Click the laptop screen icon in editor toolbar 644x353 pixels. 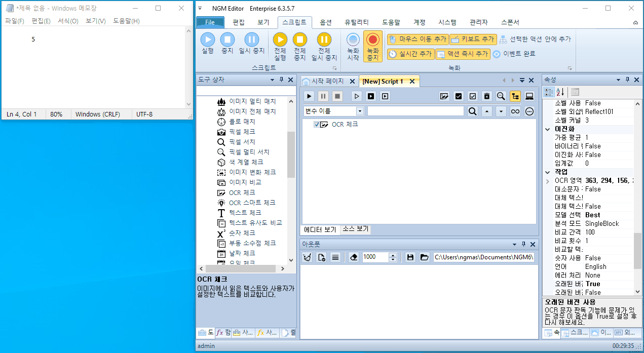pos(529,96)
